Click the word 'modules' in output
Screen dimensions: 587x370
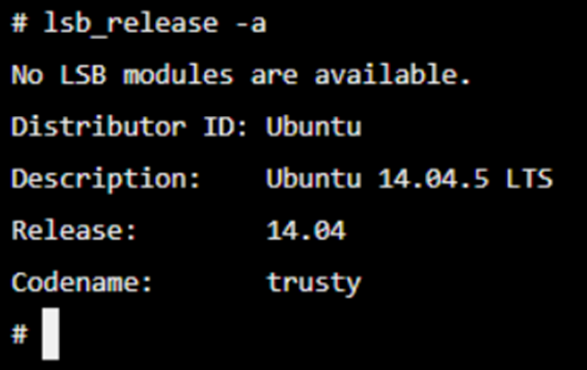178,74
